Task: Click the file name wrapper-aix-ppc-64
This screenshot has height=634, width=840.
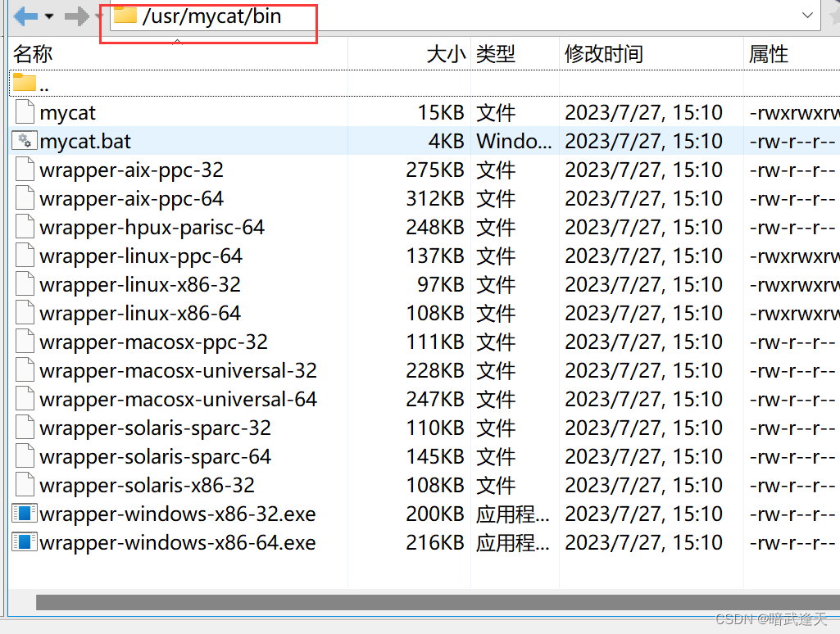Action: click(131, 199)
